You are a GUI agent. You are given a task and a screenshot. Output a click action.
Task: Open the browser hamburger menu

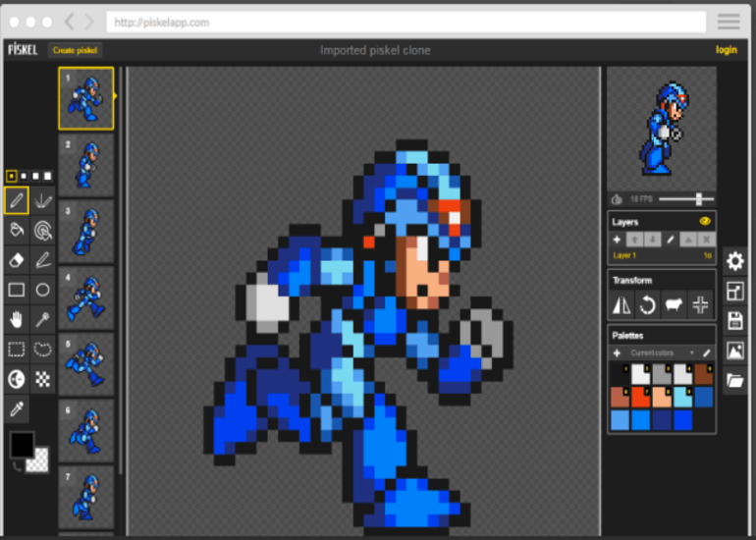pyautogui.click(x=729, y=22)
